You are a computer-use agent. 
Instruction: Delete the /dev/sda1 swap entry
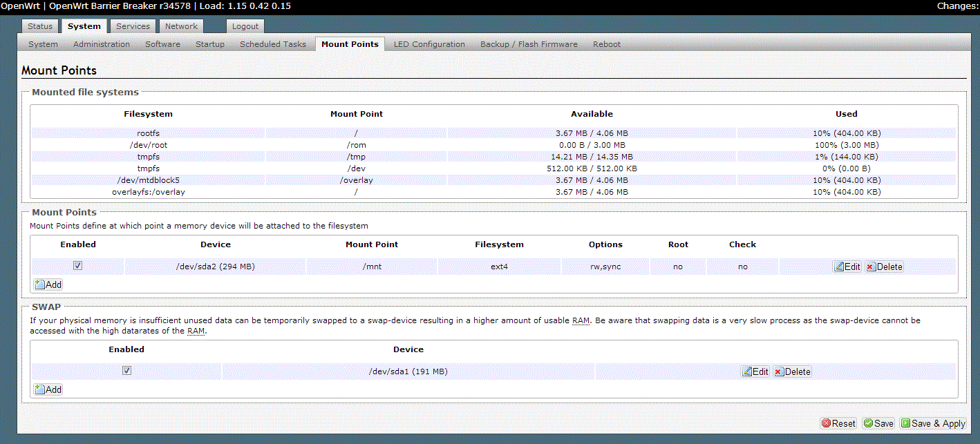(792, 371)
